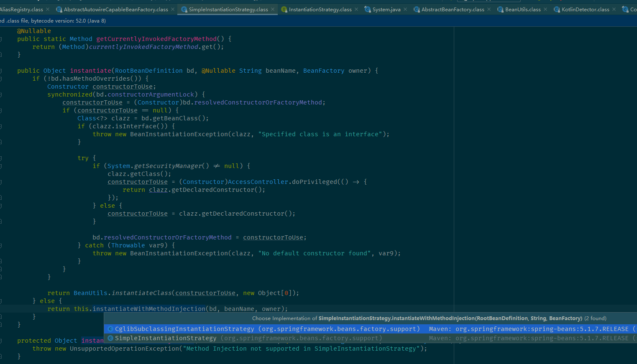This screenshot has width=637, height=364.
Task: Close the KotlinDetector.class tab
Action: click(x=614, y=9)
